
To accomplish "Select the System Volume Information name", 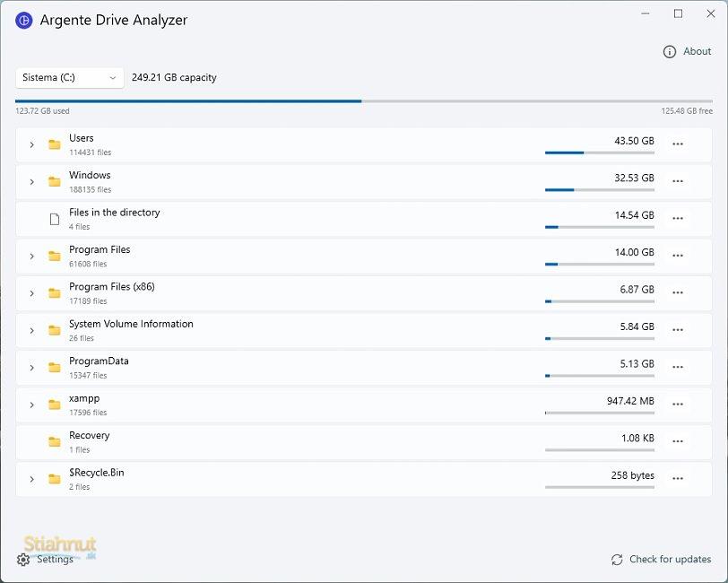I will coord(131,324).
